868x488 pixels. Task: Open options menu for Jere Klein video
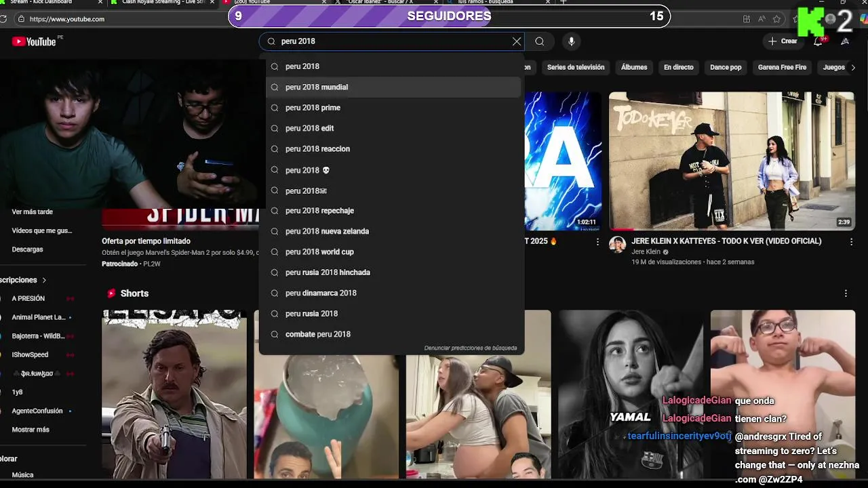(851, 241)
